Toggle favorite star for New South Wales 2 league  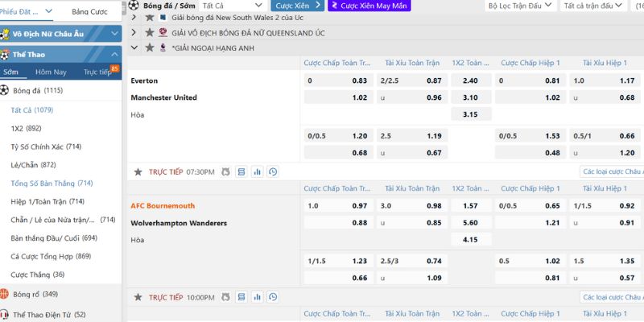pyautogui.click(x=149, y=17)
